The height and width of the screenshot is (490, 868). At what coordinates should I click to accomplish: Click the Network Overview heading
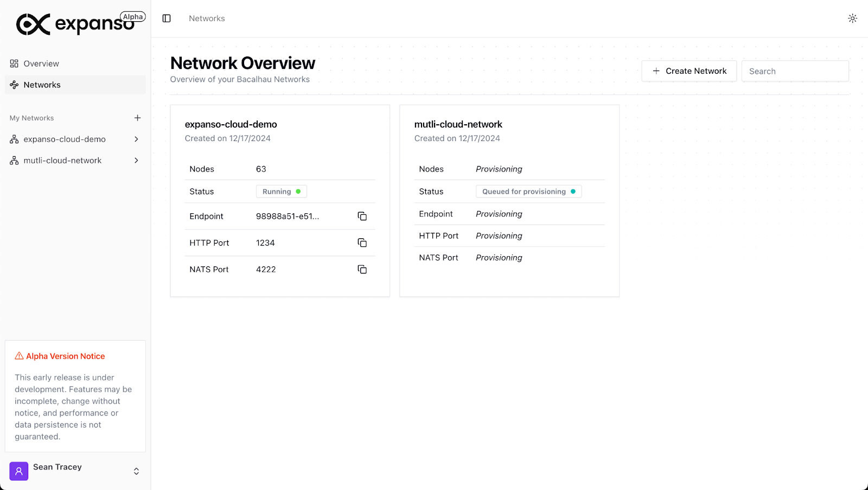coord(242,63)
